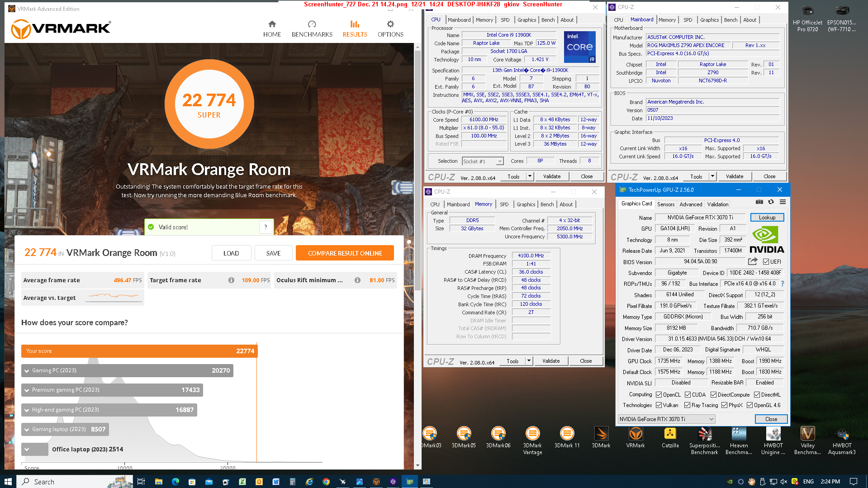Click the Your score orange bar
Viewport: 868px width, 488px height.
coord(139,351)
